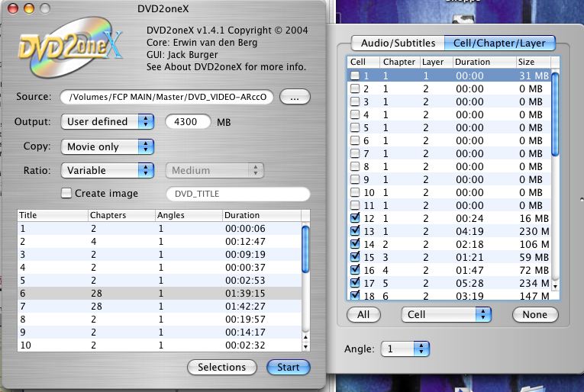Select title 2 duration 00:12:47
The height and width of the screenshot is (392, 584).
(246, 242)
